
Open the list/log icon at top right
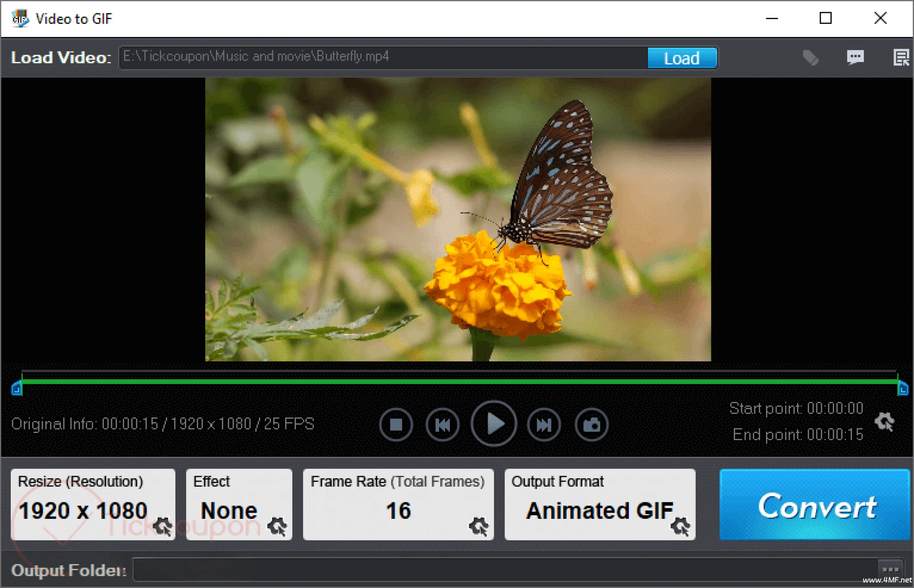901,58
